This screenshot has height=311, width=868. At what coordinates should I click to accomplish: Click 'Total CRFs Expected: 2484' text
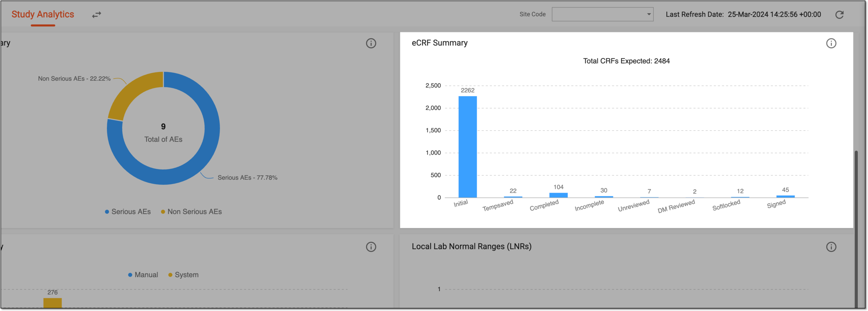626,61
